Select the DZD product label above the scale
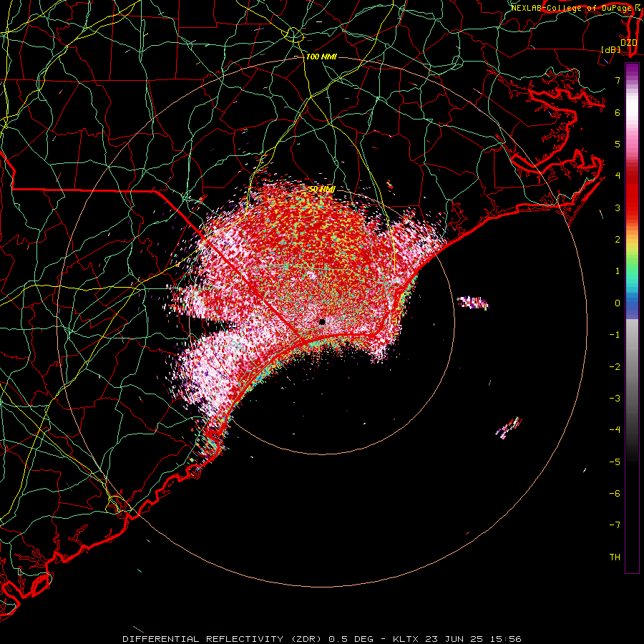The width and height of the screenshot is (644, 644). coord(628,42)
